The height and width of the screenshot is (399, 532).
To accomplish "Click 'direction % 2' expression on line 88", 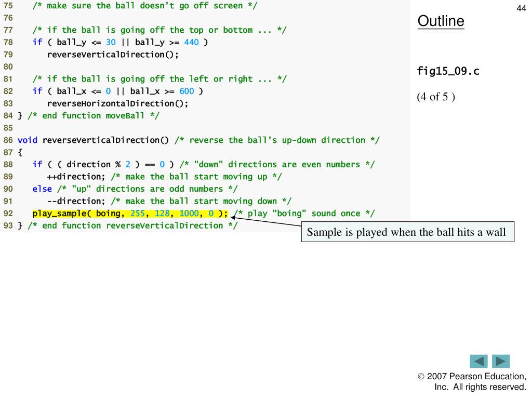I will click(98, 165).
